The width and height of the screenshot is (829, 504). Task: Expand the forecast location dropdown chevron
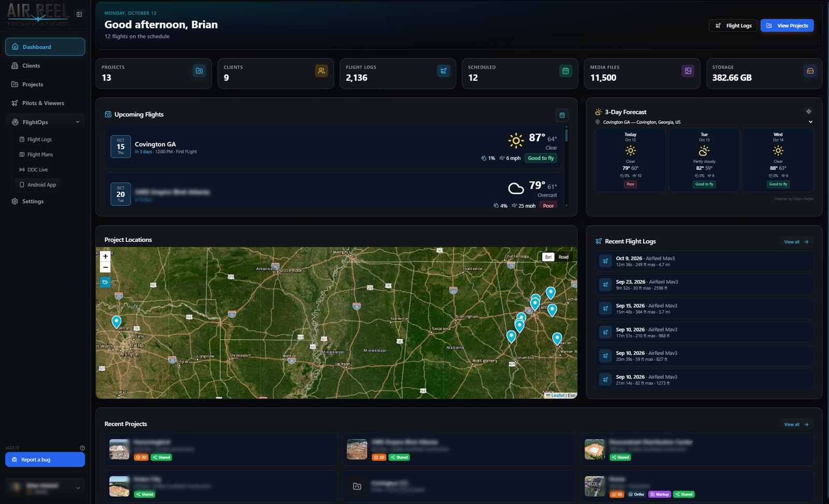tap(810, 122)
